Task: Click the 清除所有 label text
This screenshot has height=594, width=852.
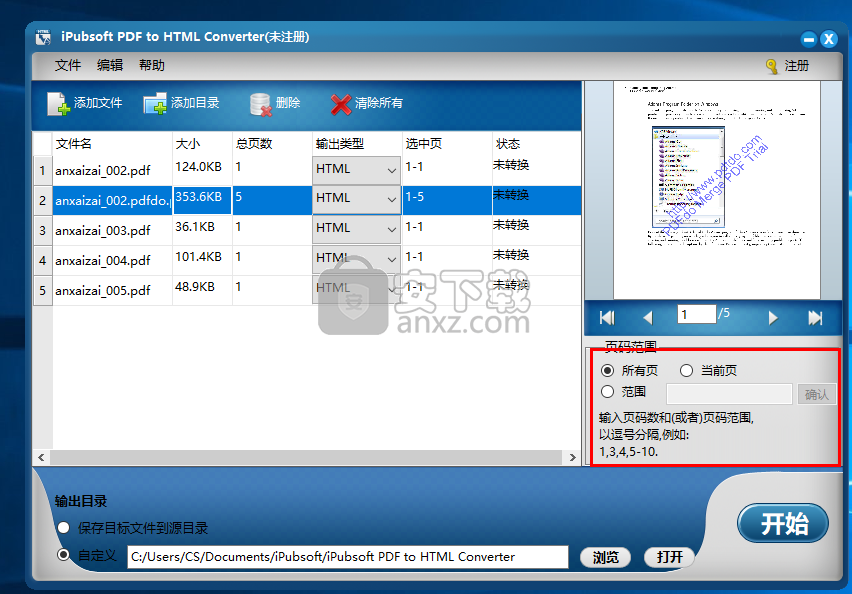Action: [x=379, y=103]
